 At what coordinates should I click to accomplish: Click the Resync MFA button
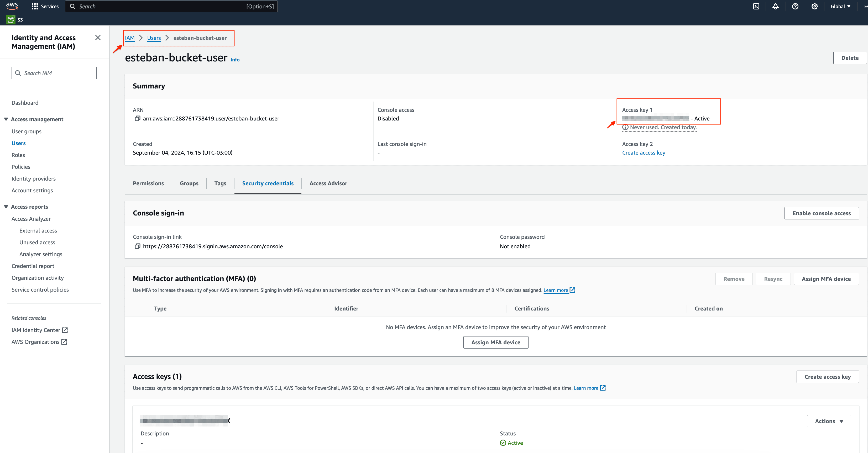[773, 279]
